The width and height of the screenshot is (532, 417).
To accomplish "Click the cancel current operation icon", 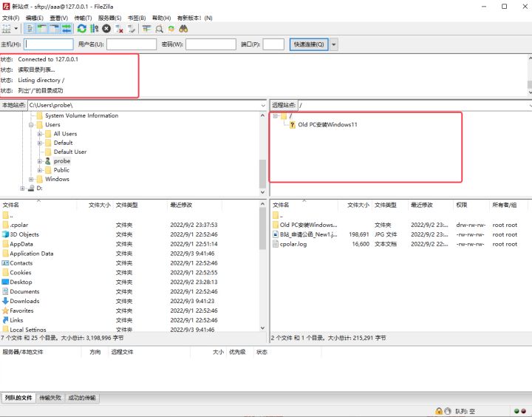I will click(x=106, y=28).
